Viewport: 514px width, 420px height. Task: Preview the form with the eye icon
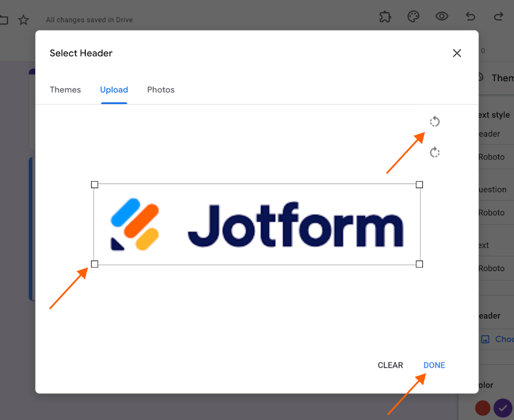point(442,16)
